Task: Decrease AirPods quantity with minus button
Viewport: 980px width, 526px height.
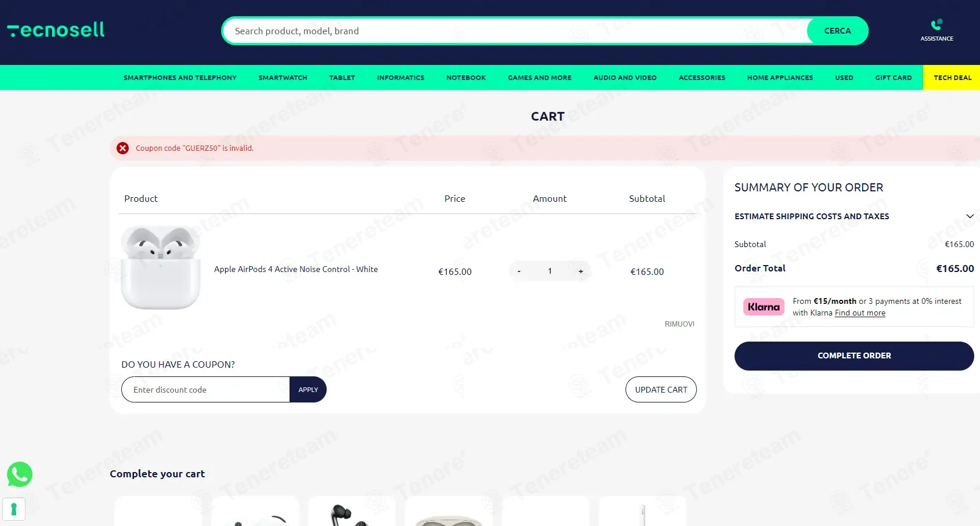Action: pos(519,271)
